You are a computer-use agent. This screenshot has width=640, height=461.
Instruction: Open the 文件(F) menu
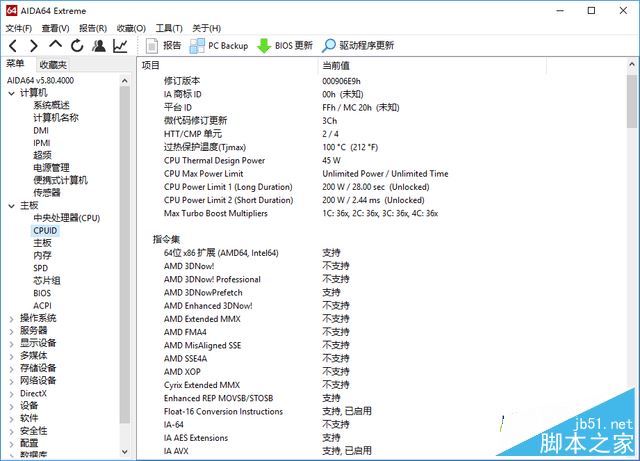click(x=19, y=28)
